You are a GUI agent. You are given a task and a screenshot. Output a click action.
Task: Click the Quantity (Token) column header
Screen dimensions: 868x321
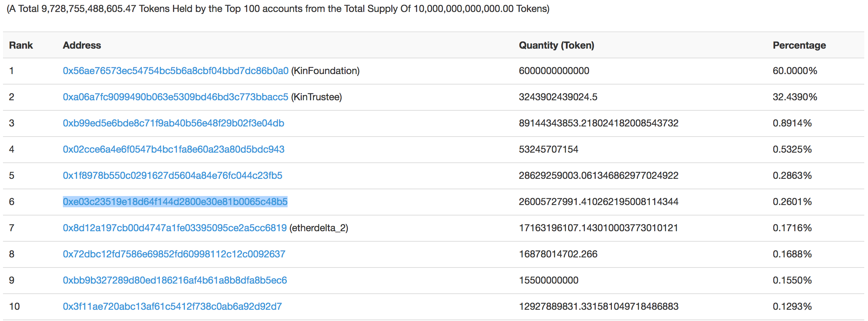[556, 45]
